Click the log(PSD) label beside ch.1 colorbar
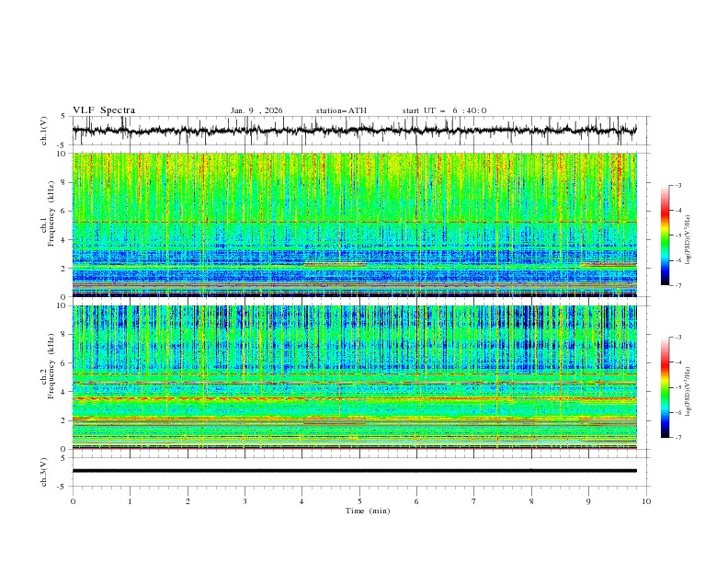The width and height of the screenshot is (728, 563). (688, 240)
